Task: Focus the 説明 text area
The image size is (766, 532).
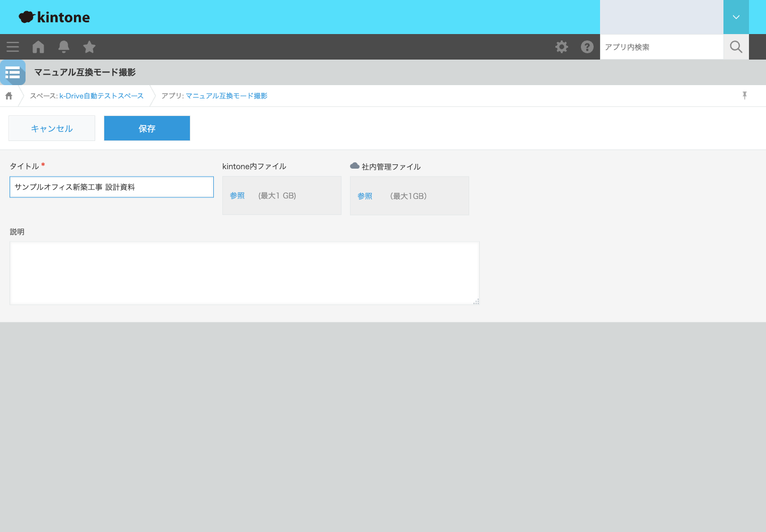Action: (x=245, y=273)
